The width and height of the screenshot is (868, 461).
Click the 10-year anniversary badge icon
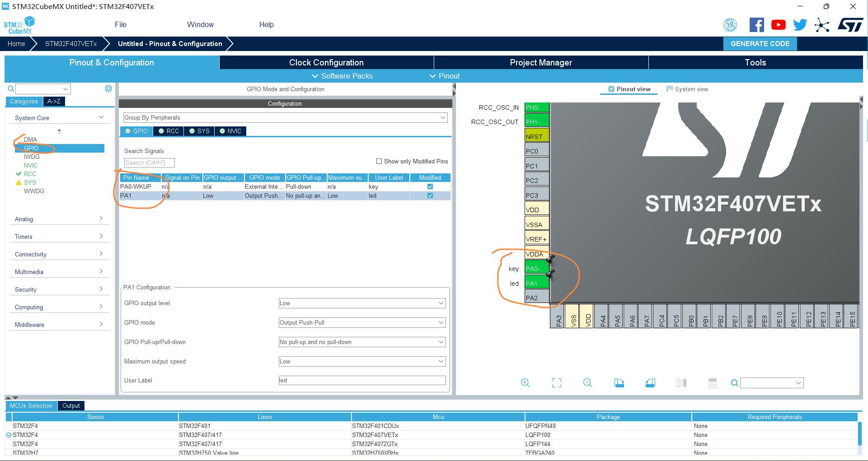[x=730, y=25]
